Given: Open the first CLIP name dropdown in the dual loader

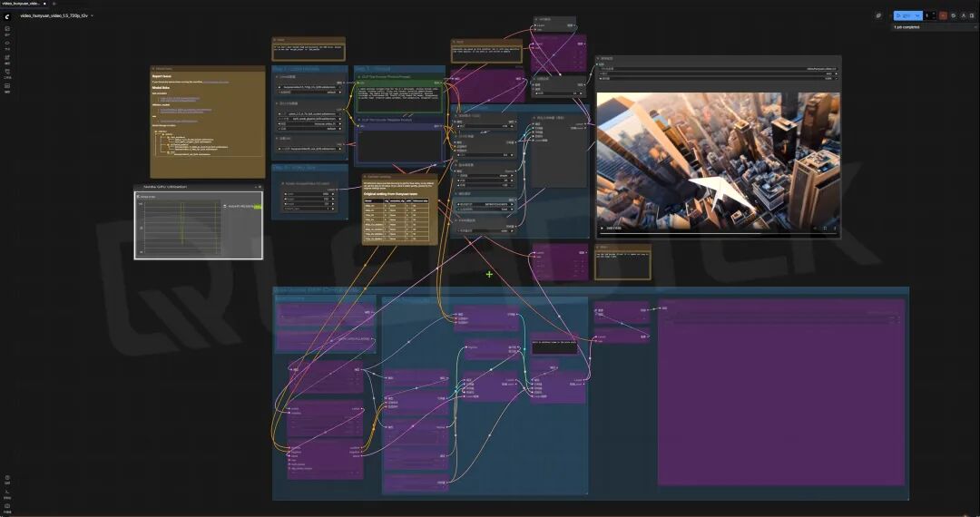Looking at the screenshot, I should (309, 113).
